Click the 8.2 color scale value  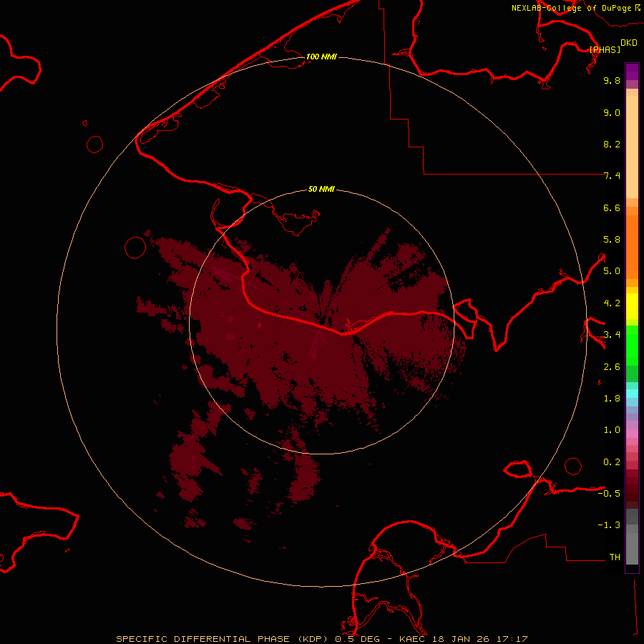coord(612,144)
